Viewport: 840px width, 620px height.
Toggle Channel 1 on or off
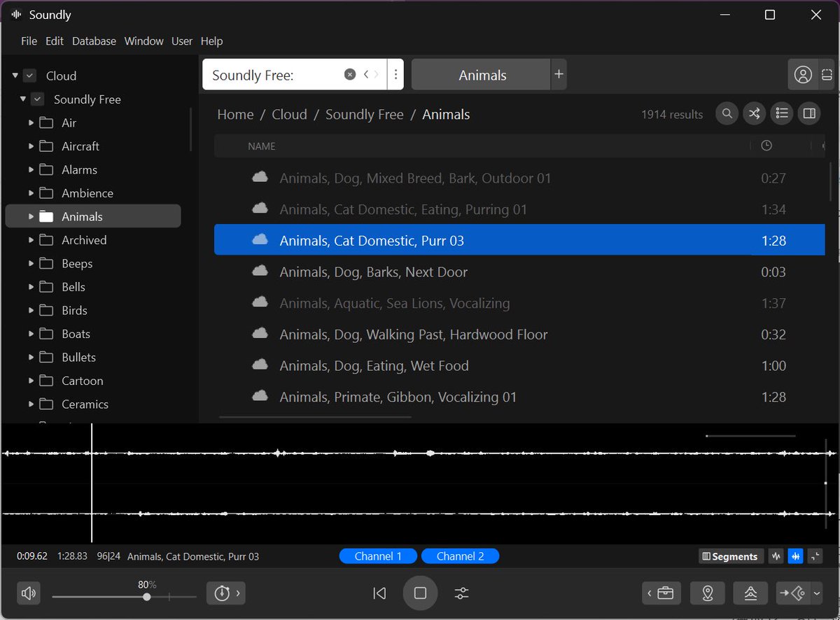click(378, 556)
